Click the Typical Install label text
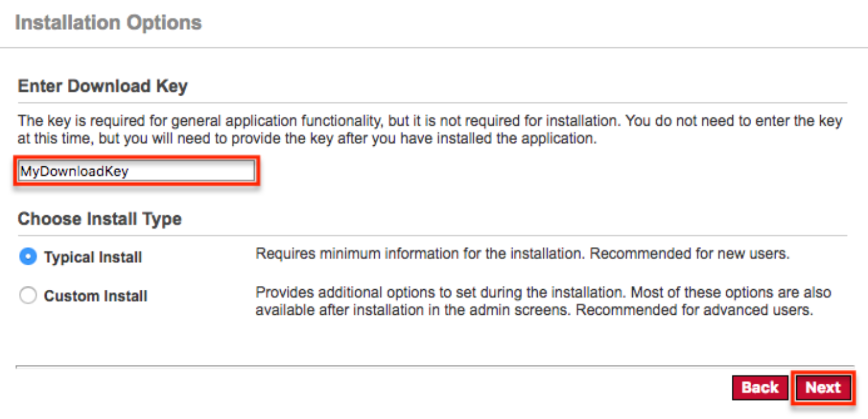The image size is (868, 419). click(x=92, y=257)
